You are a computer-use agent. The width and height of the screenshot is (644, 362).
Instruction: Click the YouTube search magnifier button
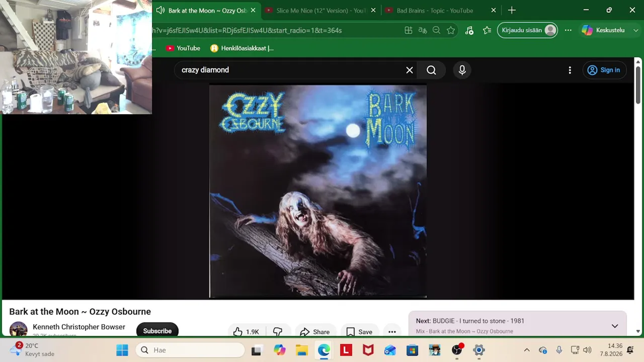click(431, 70)
